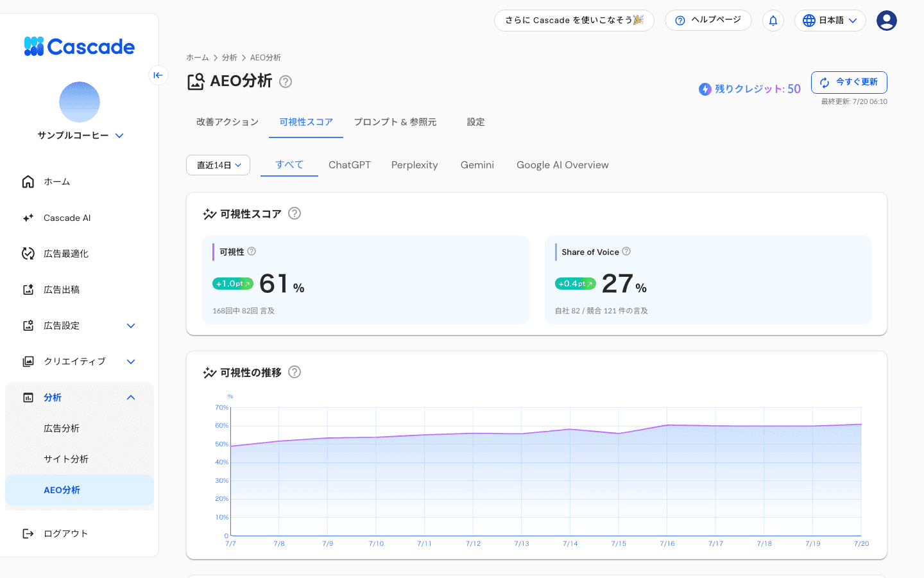Image resolution: width=924 pixels, height=578 pixels.
Task: Click the 分析 chart icon in sidebar
Action: (28, 398)
